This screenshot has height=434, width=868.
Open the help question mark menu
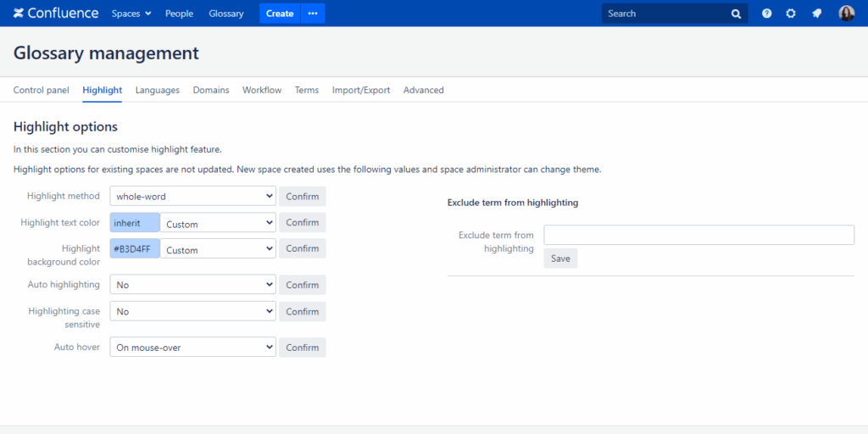[766, 14]
